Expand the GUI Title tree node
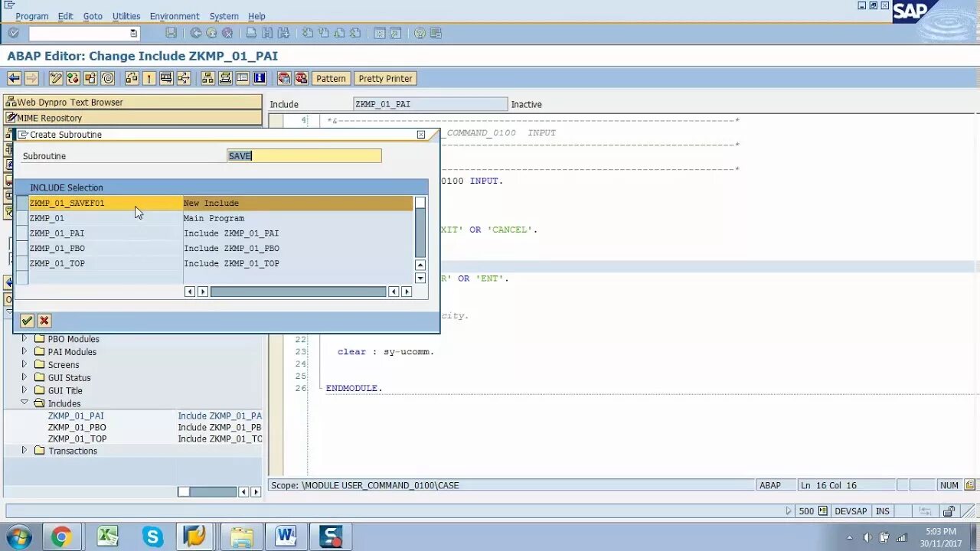980x551 pixels. 24,390
